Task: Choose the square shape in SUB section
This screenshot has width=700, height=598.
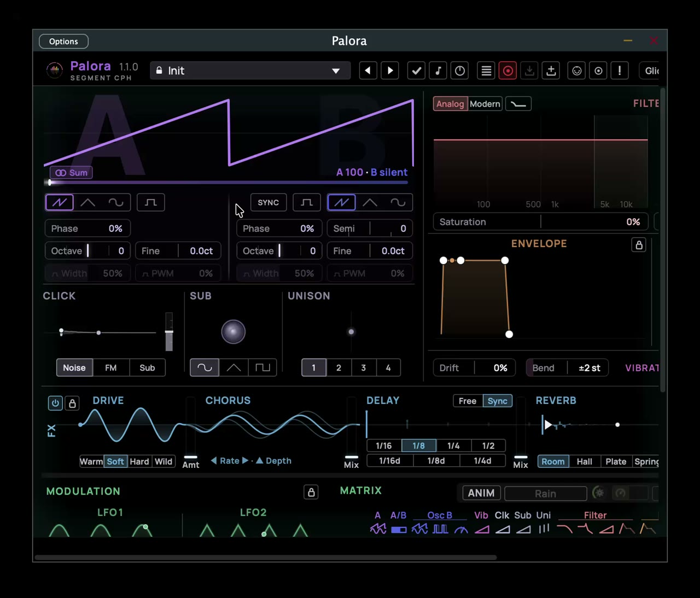Action: [x=262, y=367]
